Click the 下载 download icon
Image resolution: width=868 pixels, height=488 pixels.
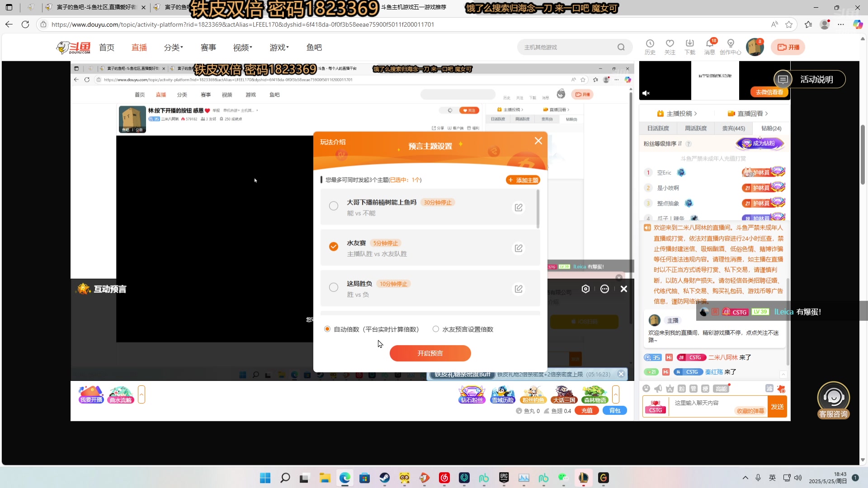pyautogui.click(x=689, y=47)
